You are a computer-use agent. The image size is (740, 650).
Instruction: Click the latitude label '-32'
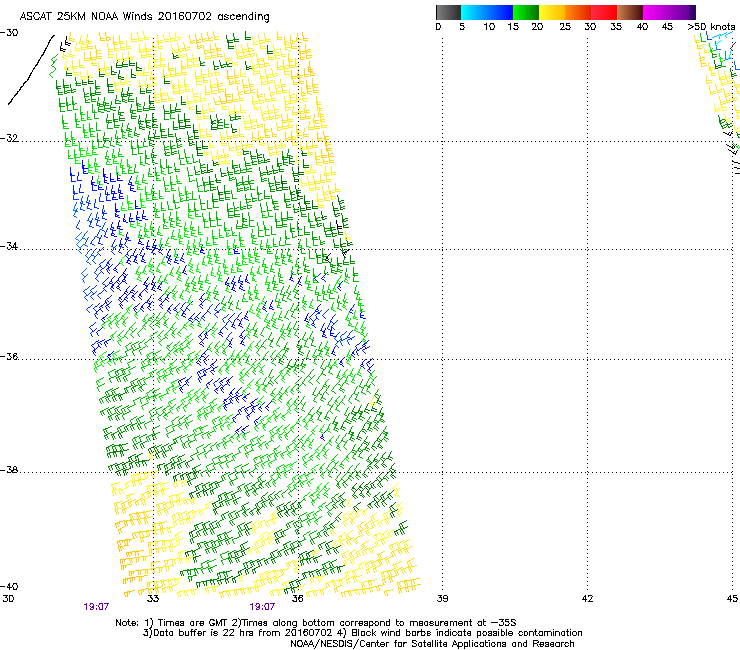point(9,138)
